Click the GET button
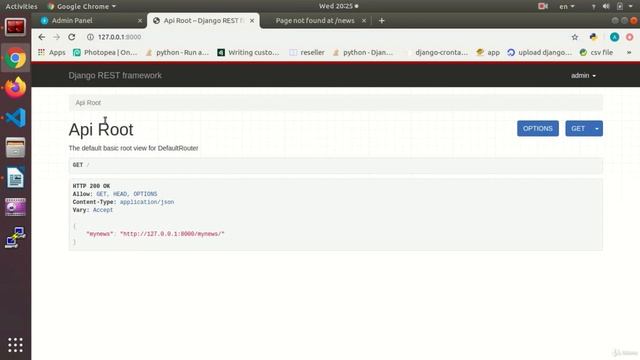This screenshot has height=360, width=640. (x=578, y=129)
